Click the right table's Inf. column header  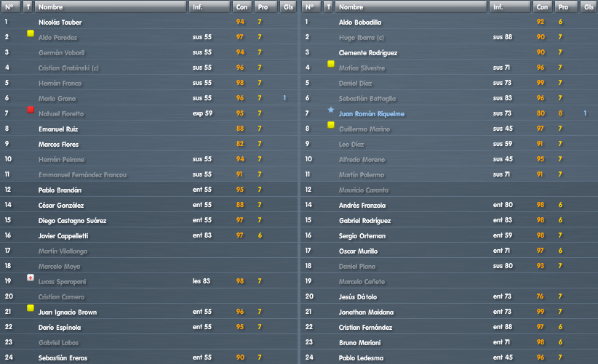click(x=510, y=7)
